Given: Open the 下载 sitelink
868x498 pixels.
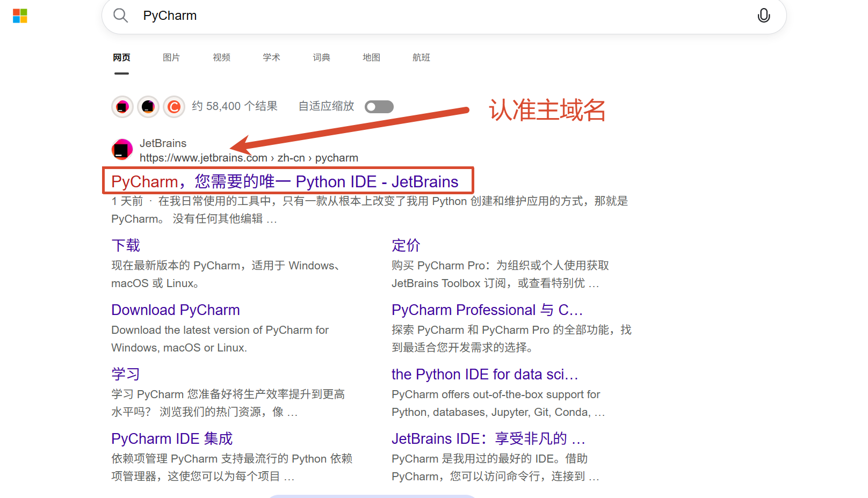Looking at the screenshot, I should pyautogui.click(x=126, y=245).
